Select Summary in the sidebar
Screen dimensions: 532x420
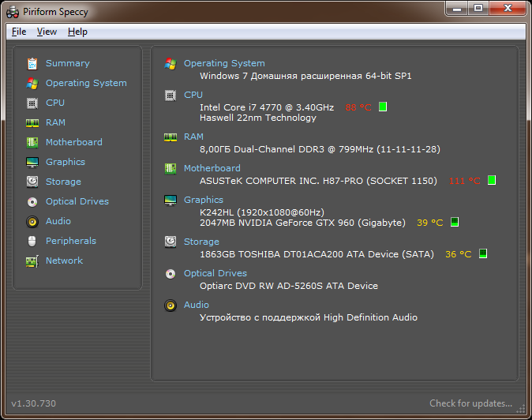tap(68, 63)
